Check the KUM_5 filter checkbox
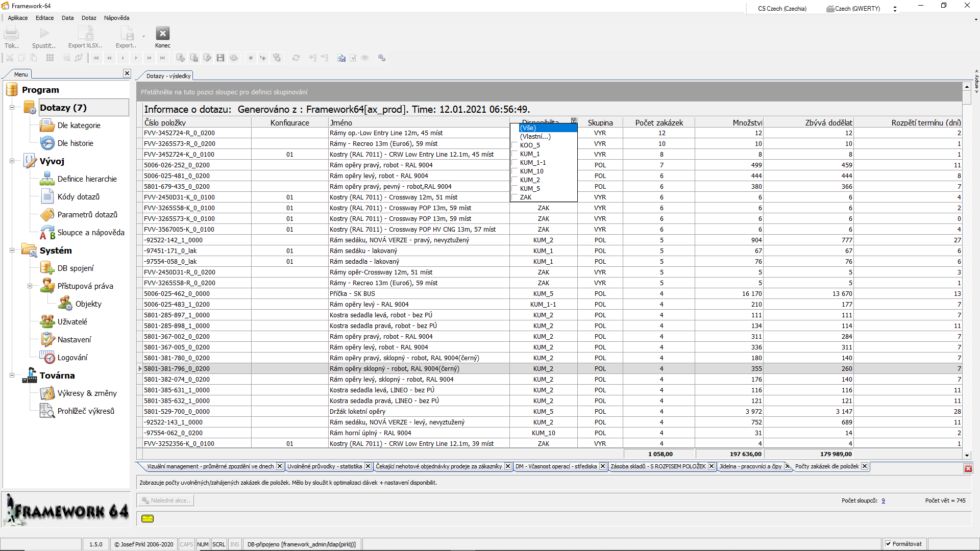Image resolution: width=980 pixels, height=551 pixels. [x=515, y=189]
